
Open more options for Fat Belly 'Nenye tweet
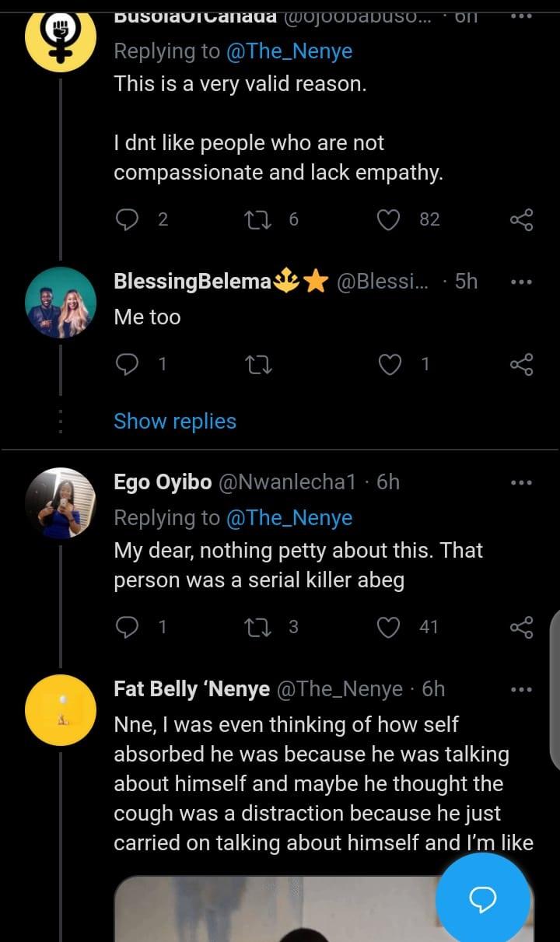point(520,689)
